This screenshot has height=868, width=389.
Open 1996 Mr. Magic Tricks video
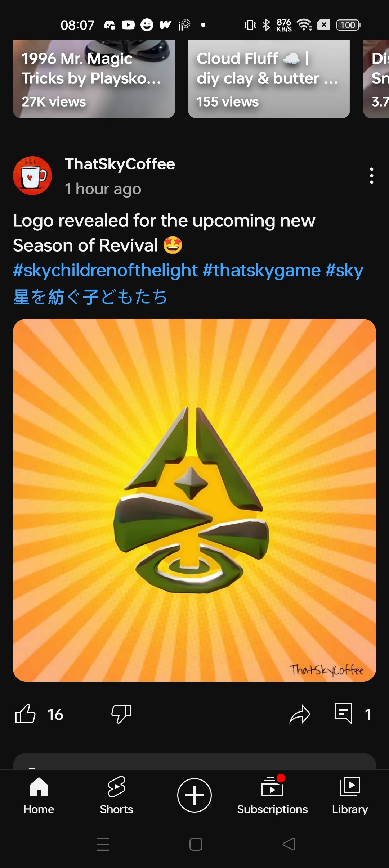click(x=94, y=79)
